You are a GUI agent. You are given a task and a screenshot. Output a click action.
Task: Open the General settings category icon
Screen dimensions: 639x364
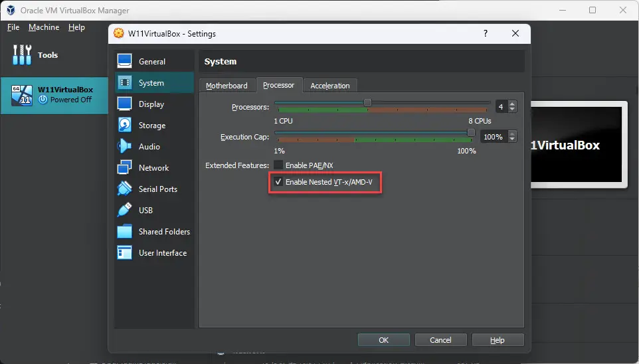coord(125,62)
